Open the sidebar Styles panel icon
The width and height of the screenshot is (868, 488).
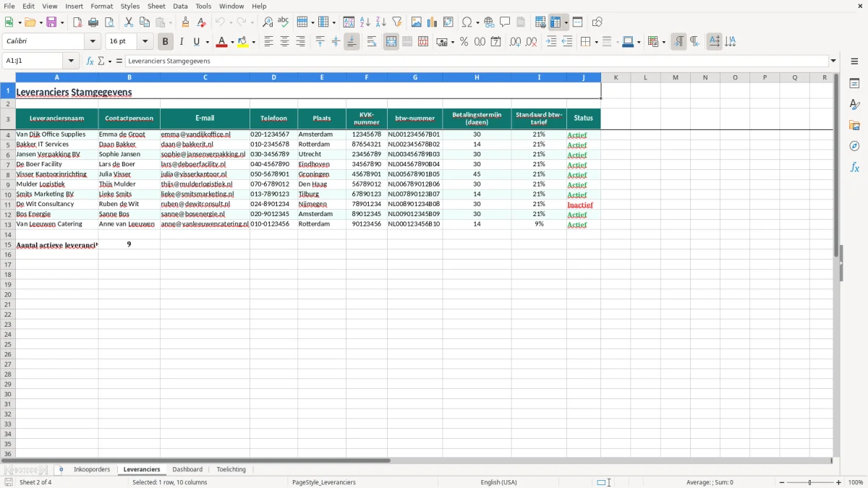854,105
